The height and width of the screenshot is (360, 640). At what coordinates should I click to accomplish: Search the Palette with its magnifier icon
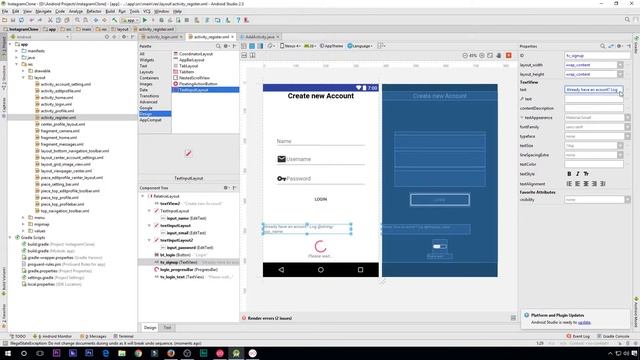coord(218,46)
